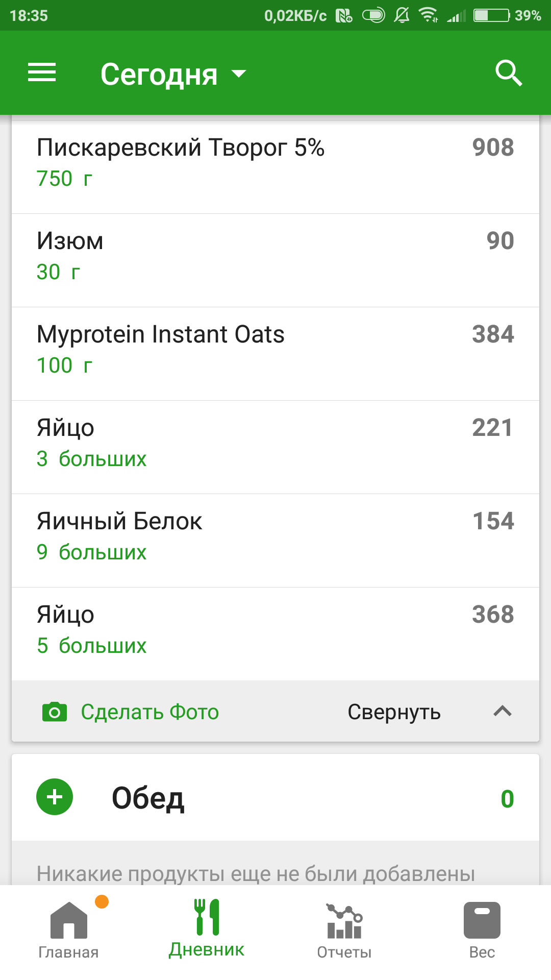Viewport: 551px width, 980px height.
Task: Click the Сделать Фото link
Action: point(149,712)
